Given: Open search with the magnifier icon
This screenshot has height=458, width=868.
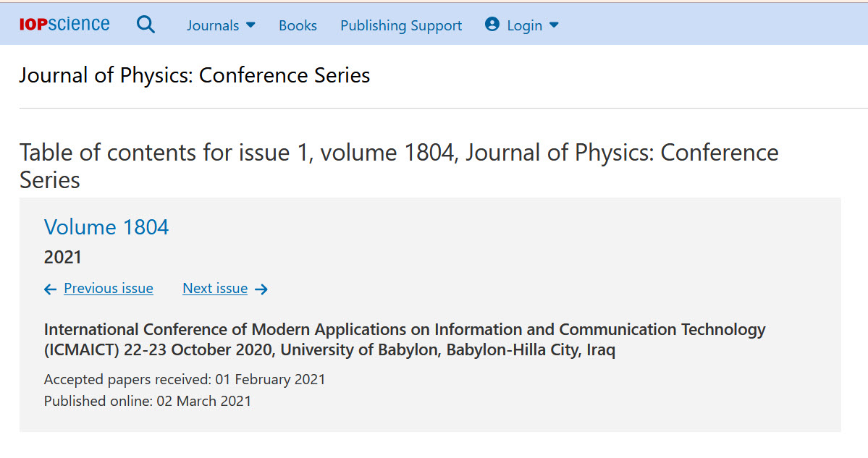Looking at the screenshot, I should tap(146, 25).
